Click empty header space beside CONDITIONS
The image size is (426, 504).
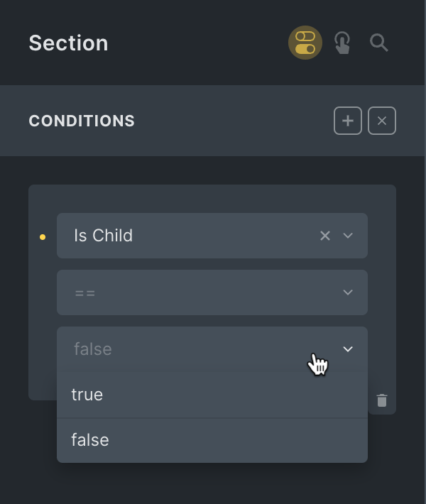[234, 121]
